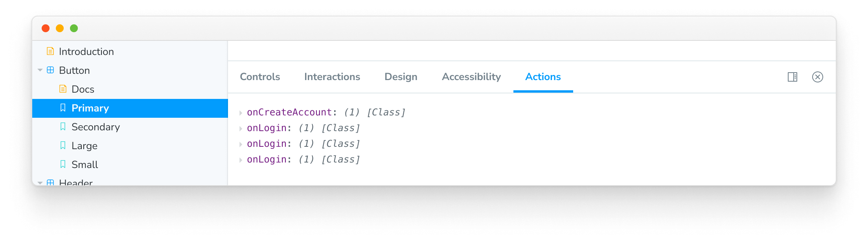868x241 pixels.
Task: Click the change addon panel position icon
Action: [x=793, y=77]
